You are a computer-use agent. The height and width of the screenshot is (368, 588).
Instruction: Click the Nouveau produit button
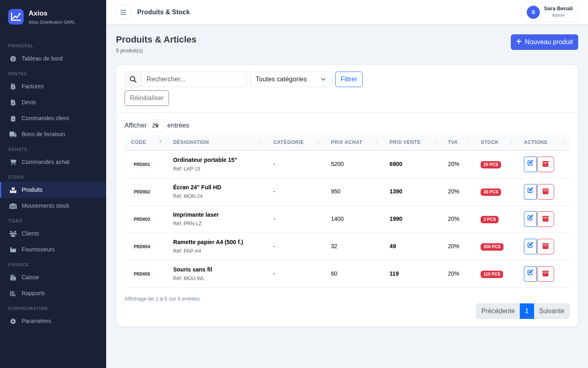coord(544,42)
